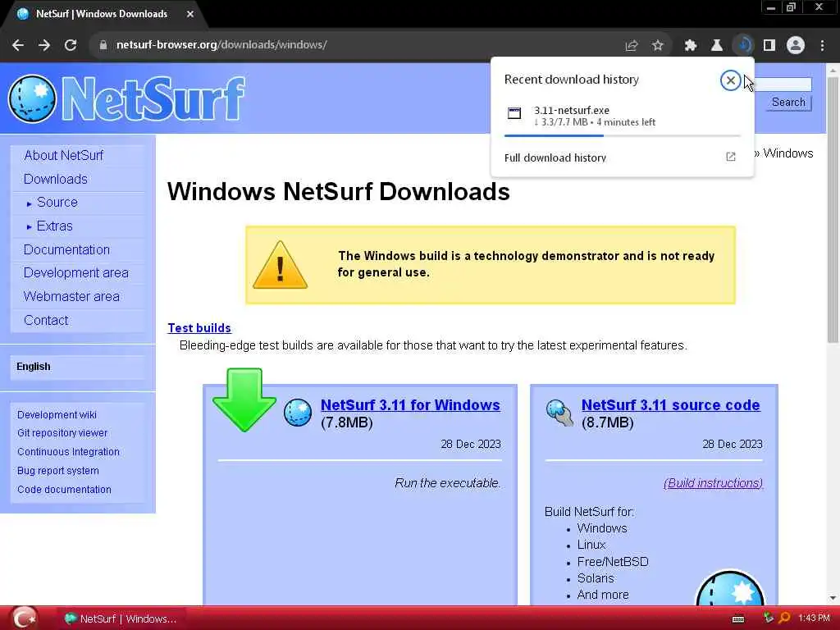This screenshot has height=630, width=840.
Task: Click the scrollbar down arrow
Action: pyautogui.click(x=833, y=598)
